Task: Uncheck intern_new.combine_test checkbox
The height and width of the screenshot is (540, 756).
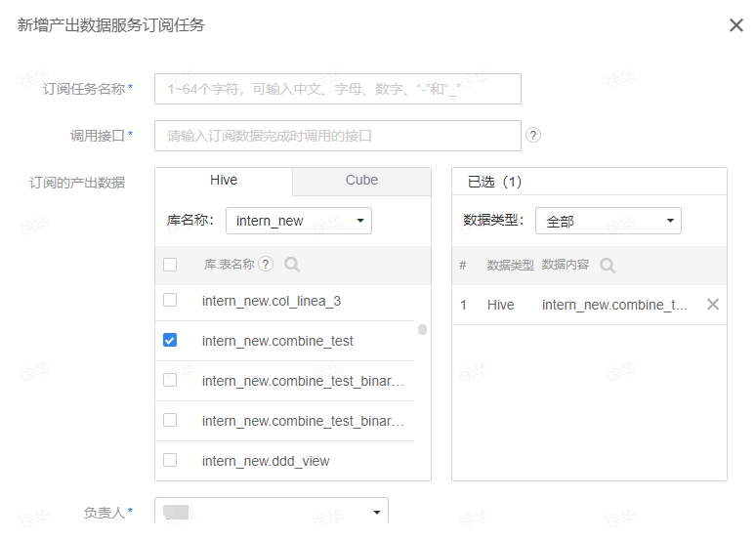Action: pos(170,341)
